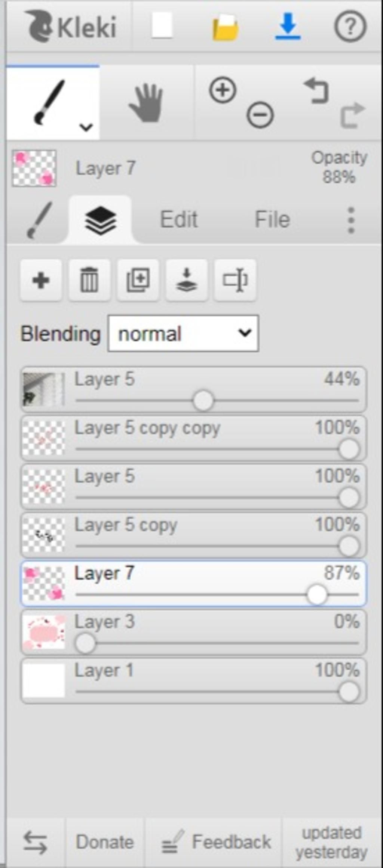
Task: Click the rename layer icon
Action: 235,280
